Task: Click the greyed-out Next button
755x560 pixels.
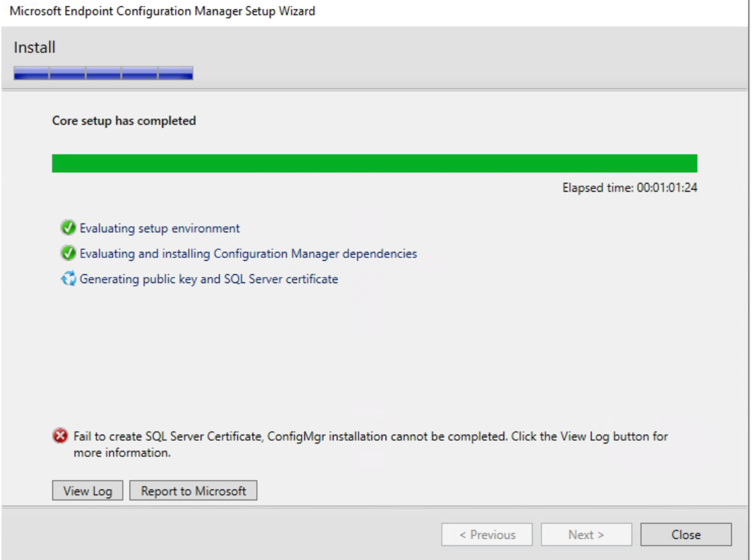Action: pos(586,535)
